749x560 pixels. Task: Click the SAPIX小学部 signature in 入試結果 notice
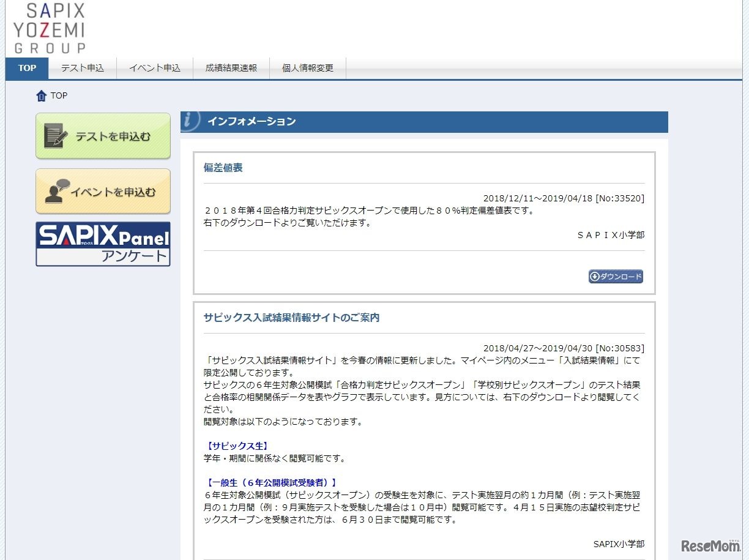click(619, 544)
